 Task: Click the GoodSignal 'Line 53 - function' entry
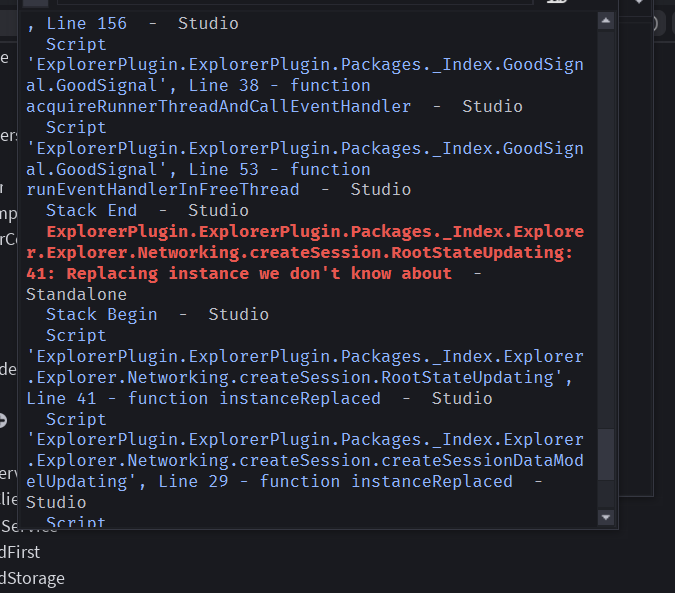tap(279, 170)
